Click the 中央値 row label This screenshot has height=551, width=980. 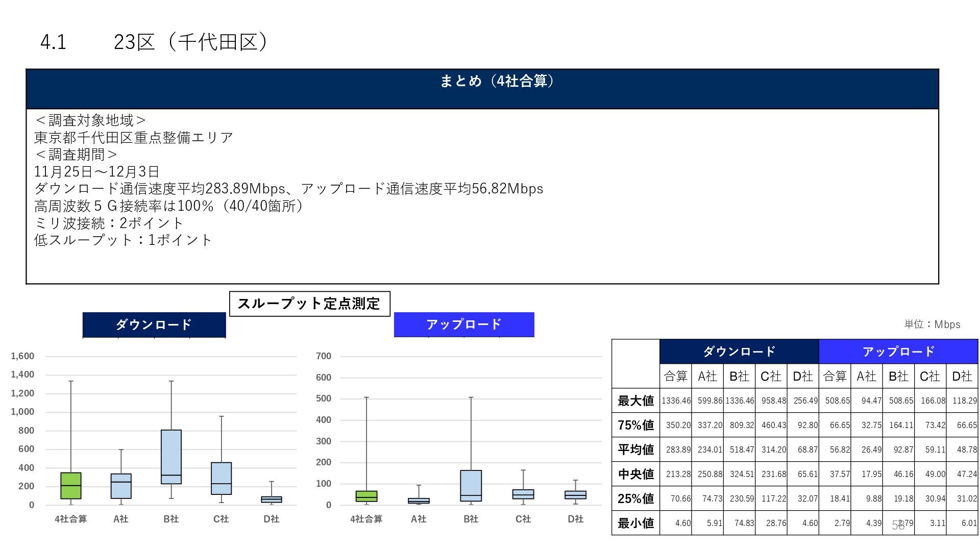pos(635,474)
